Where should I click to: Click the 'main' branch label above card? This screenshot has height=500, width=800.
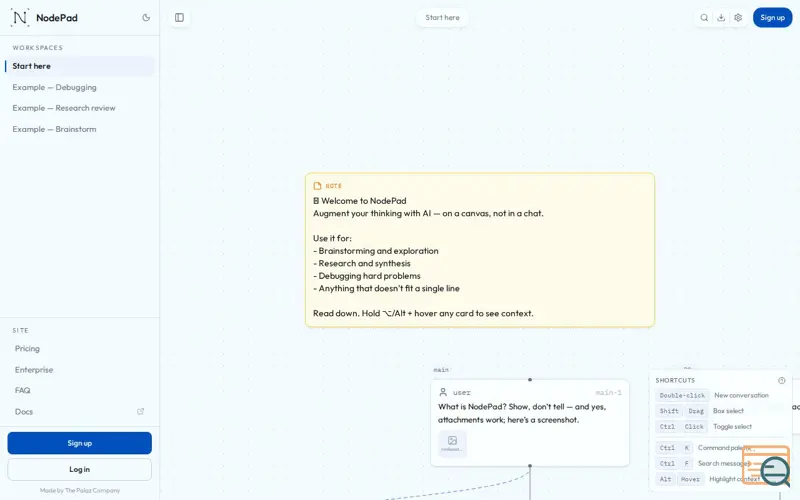click(441, 369)
